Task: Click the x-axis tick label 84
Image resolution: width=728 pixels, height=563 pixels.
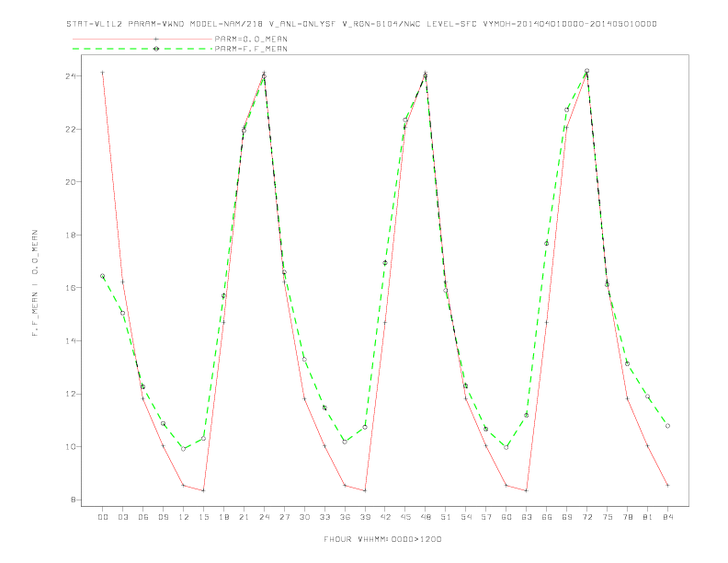Action: 667,517
